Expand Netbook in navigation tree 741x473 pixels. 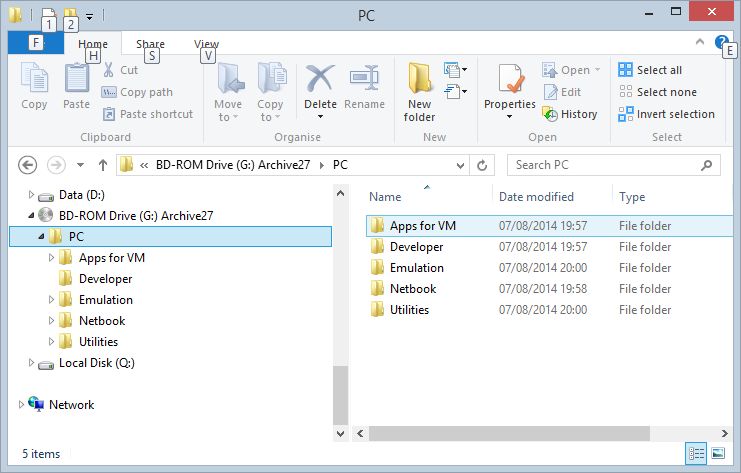[x=51, y=321]
